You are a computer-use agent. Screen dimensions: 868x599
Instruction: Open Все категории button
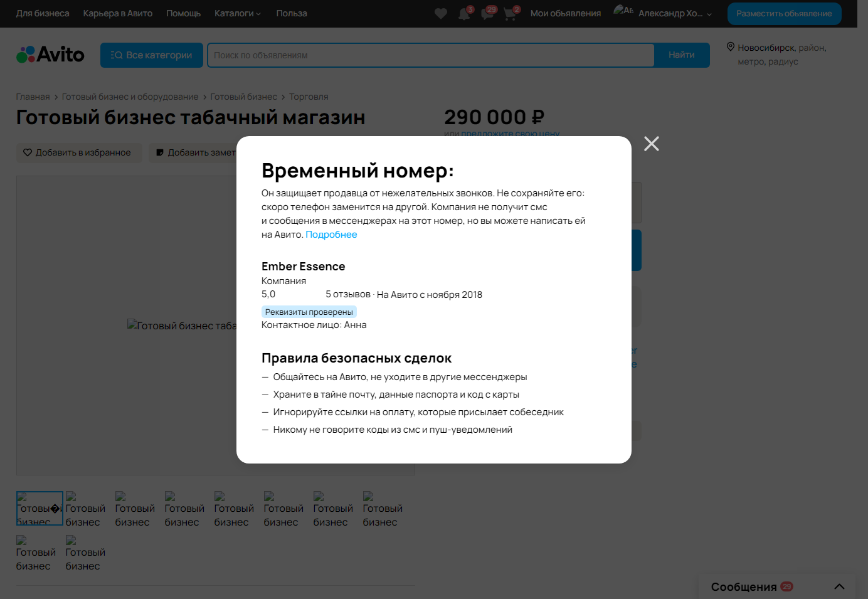pyautogui.click(x=152, y=55)
